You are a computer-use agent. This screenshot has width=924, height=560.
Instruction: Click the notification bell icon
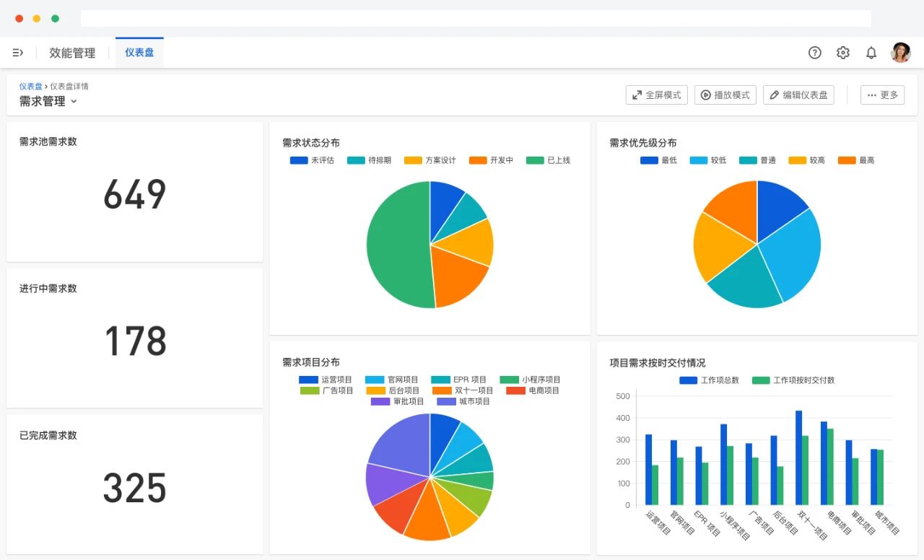point(871,53)
